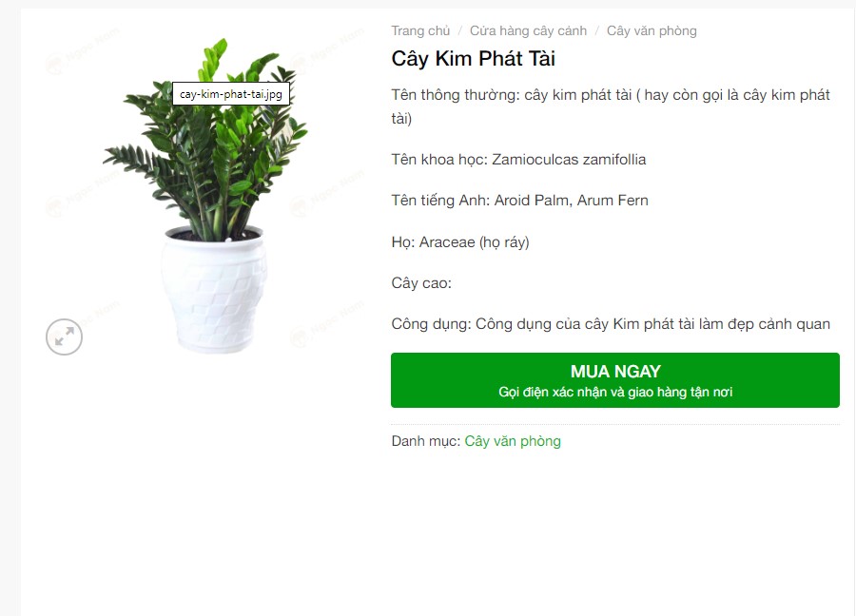The height and width of the screenshot is (616, 856).
Task: Open Cây văn phòng breadcrumb at top
Action: (652, 30)
